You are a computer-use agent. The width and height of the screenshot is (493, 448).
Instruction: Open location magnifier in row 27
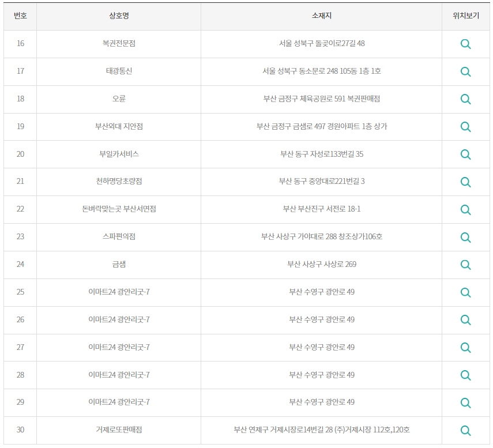[466, 348]
